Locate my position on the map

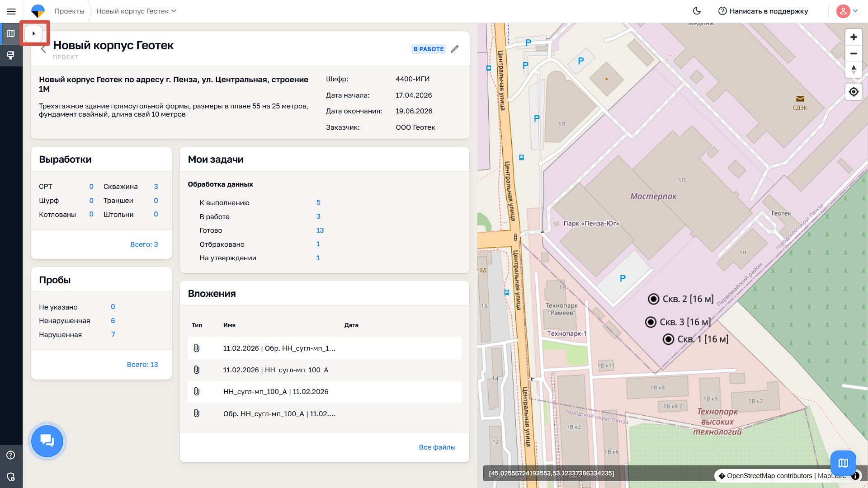(854, 92)
